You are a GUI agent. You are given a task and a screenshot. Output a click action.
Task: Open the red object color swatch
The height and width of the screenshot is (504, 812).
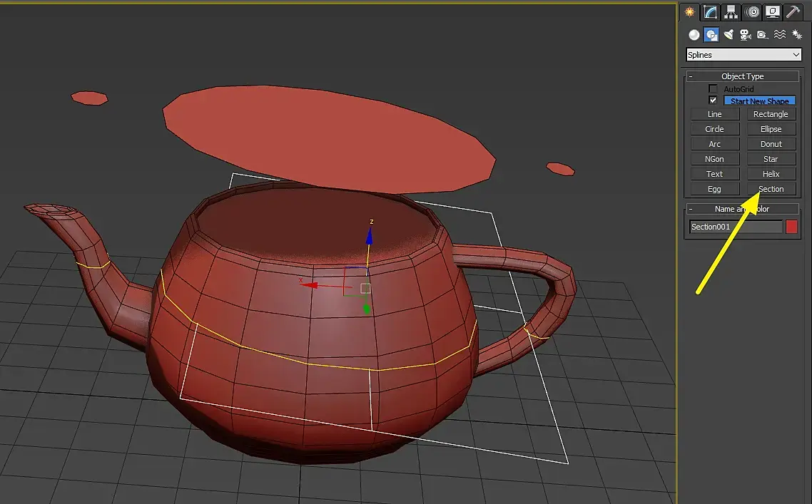coord(791,227)
